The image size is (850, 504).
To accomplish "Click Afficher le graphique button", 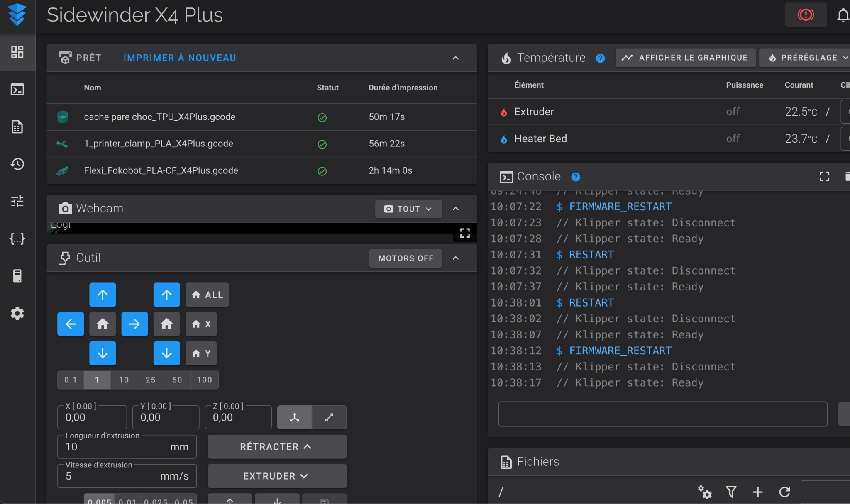I will (685, 58).
